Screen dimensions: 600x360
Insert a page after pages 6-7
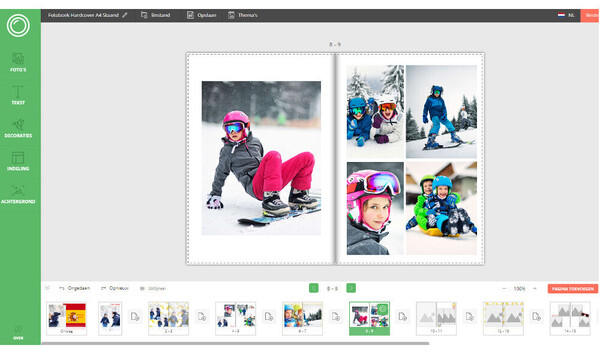point(336,317)
